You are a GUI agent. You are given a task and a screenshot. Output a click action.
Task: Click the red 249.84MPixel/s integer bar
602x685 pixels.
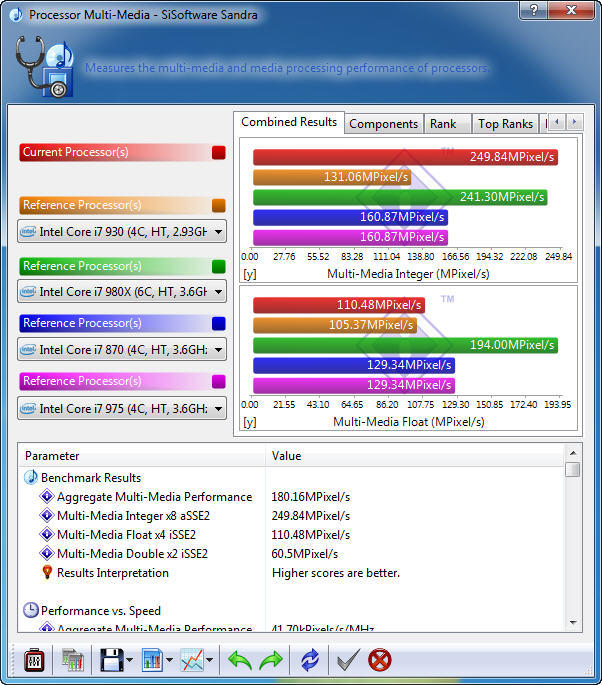405,157
